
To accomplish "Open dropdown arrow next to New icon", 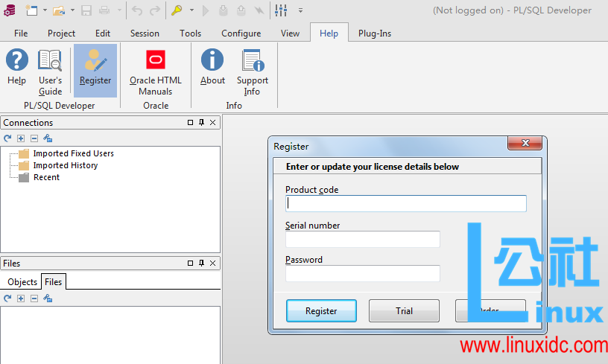I will tap(44, 10).
